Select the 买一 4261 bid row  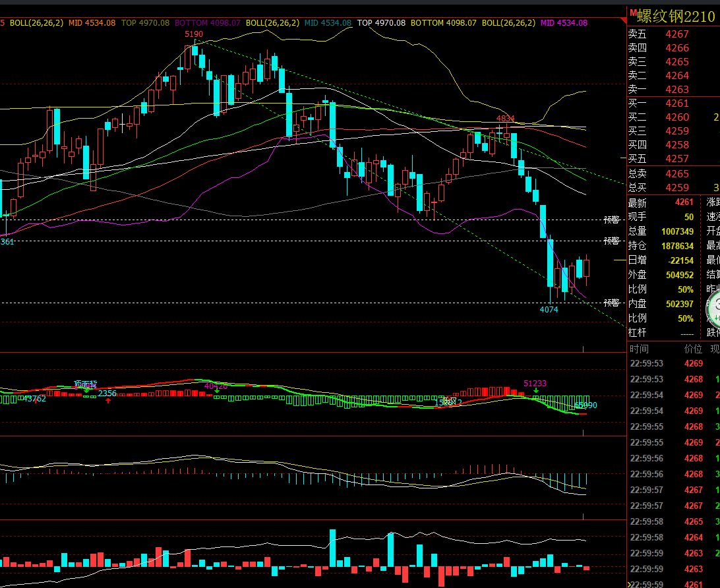click(x=674, y=103)
